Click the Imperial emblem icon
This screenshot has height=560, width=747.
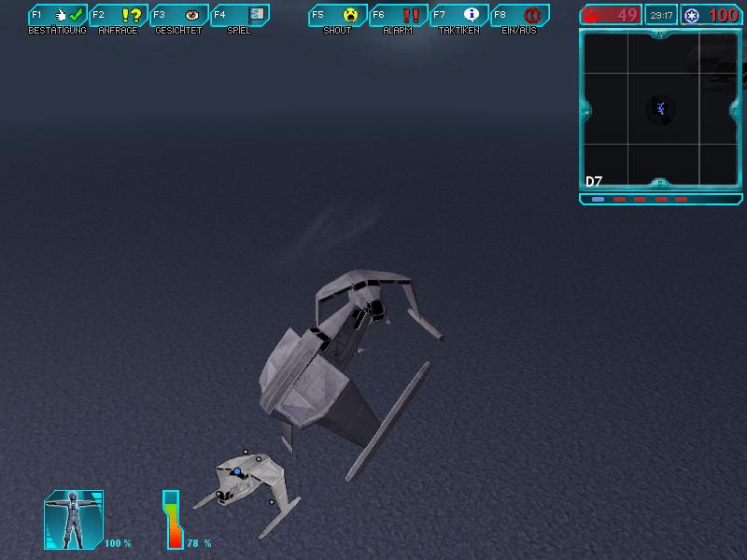tap(692, 16)
